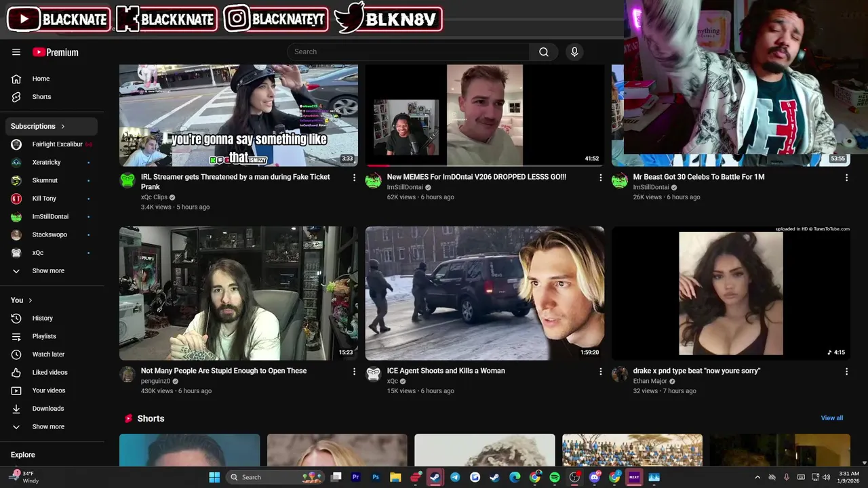This screenshot has width=868, height=488.
Task: Open Playlists in sidebar
Action: tap(52, 336)
